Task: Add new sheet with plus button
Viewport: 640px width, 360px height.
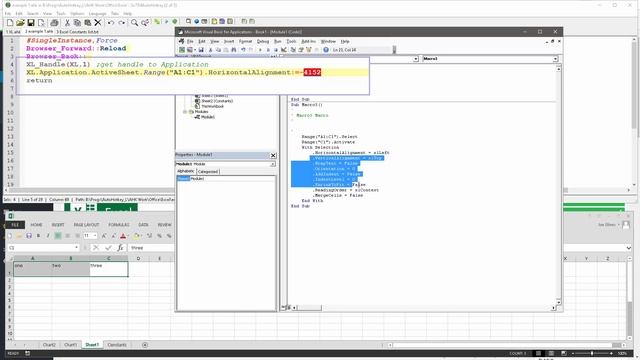Action: coord(145,345)
